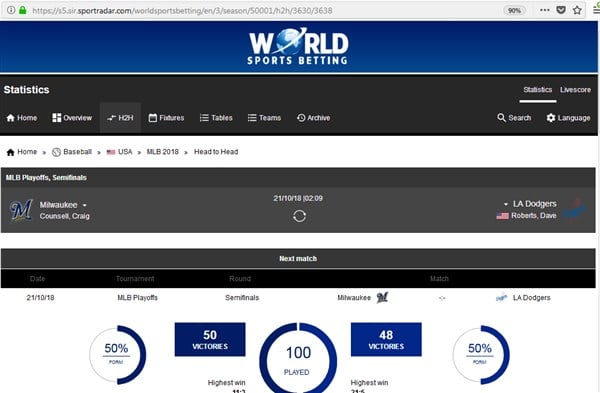The image size is (600, 393).
Task: Click the browser bookmark star icon
Action: [577, 10]
